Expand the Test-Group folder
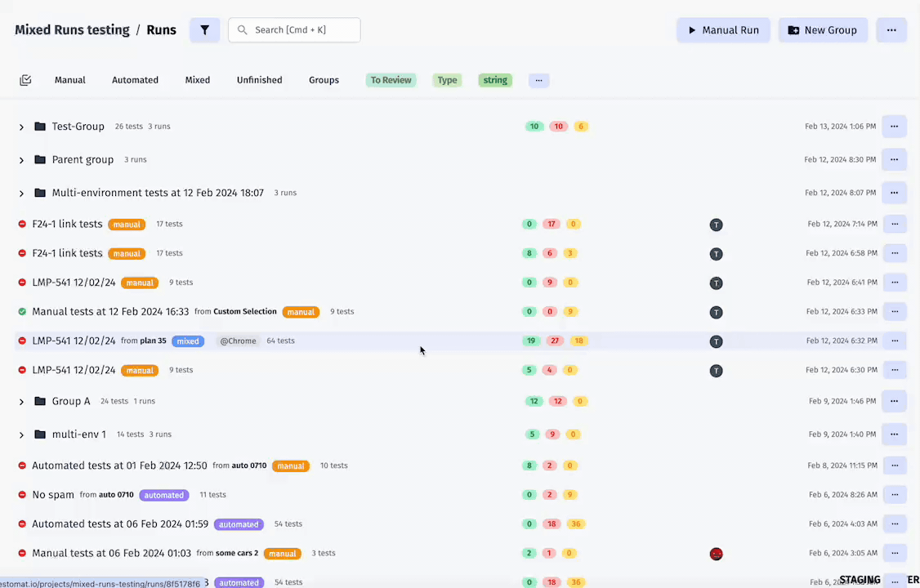The width and height of the screenshot is (920, 588). coord(21,127)
